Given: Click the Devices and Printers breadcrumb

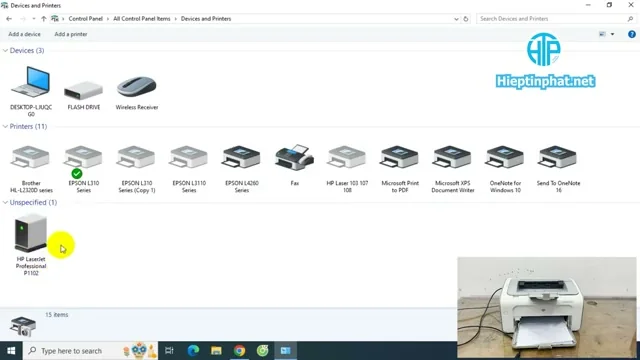Looking at the screenshot, I should tap(206, 19).
